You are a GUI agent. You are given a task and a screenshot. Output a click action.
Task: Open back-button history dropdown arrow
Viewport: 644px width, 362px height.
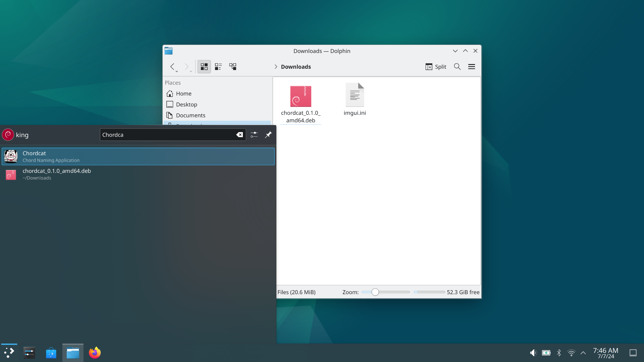[177, 71]
